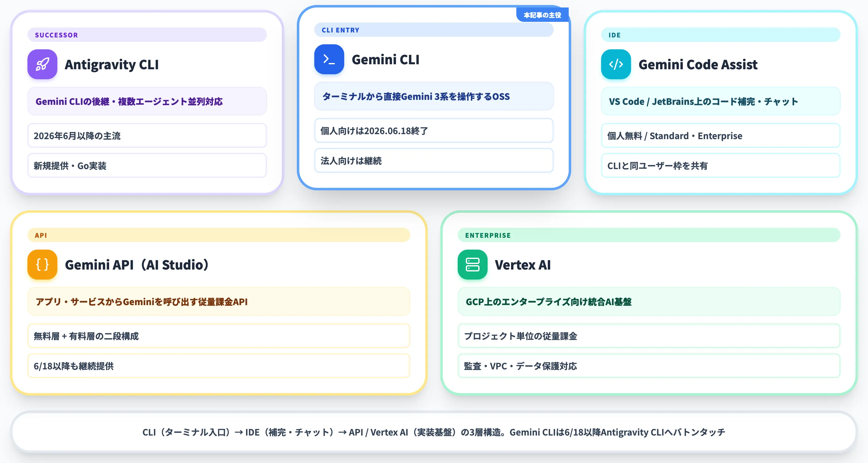Click the blue terminal prompt Gemini CLI icon
This screenshot has width=868, height=463.
329,59
